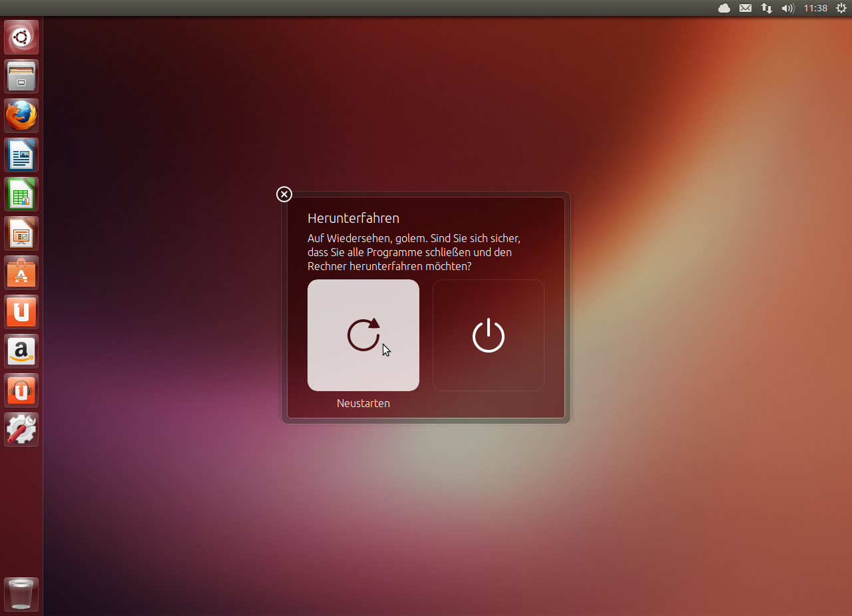Click the power-off shutdown button

click(488, 335)
